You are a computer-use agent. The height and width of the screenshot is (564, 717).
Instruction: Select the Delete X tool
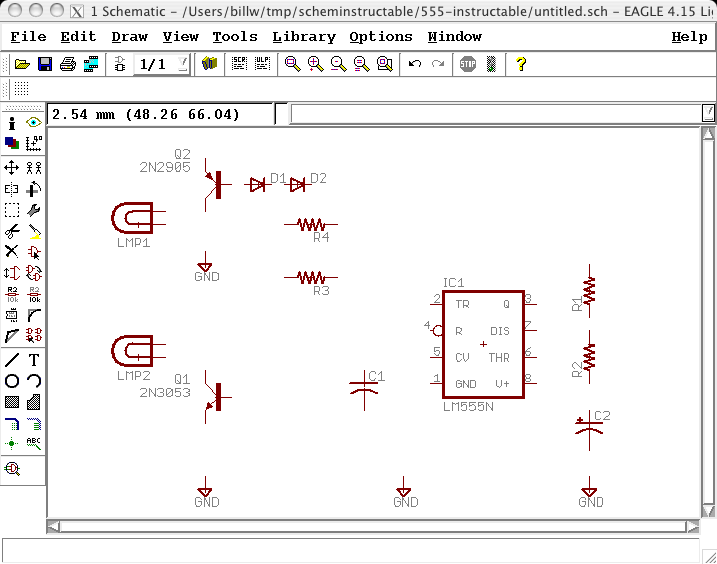pyautogui.click(x=11, y=252)
